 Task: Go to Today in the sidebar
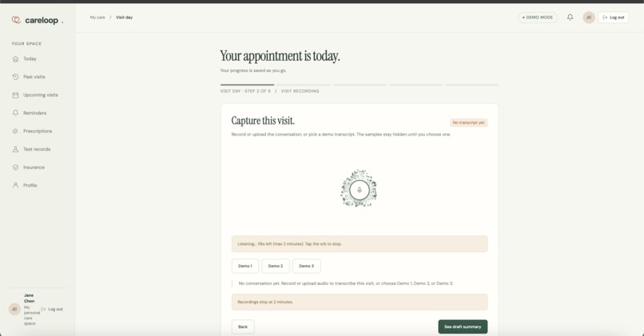point(30,59)
